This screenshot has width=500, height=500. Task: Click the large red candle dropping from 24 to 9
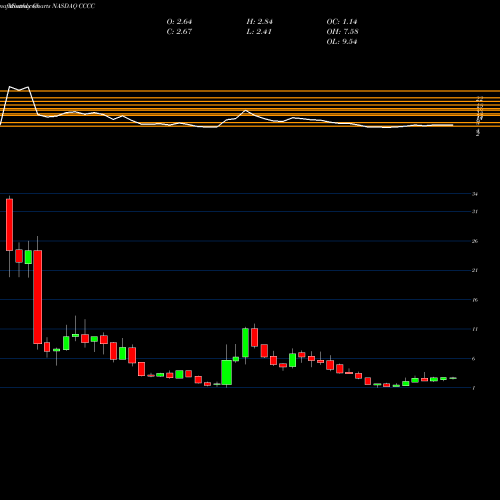(37, 297)
